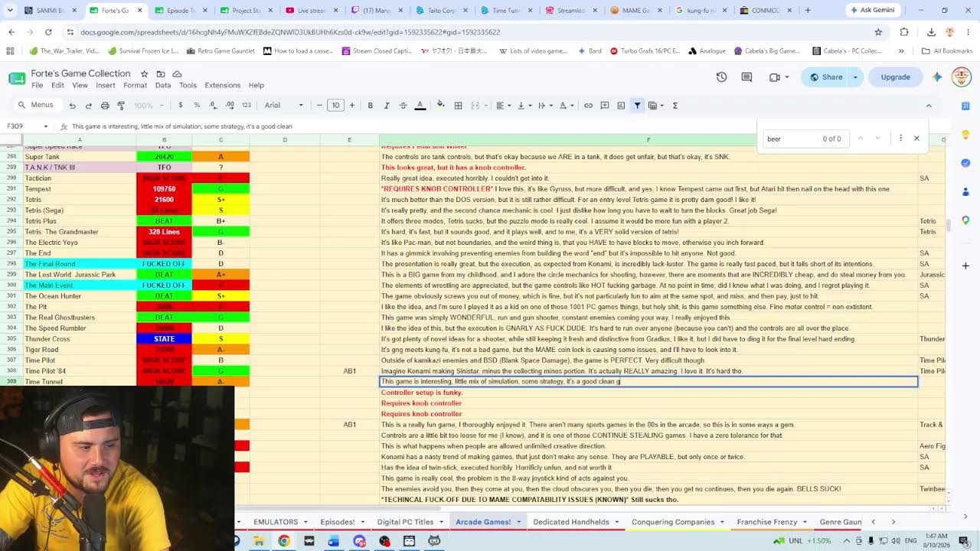Open the Extensions menu
980x551 pixels.
coord(223,85)
